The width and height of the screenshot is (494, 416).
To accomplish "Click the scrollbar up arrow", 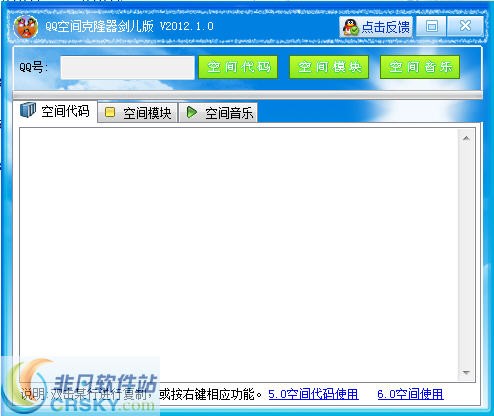I will (466, 138).
